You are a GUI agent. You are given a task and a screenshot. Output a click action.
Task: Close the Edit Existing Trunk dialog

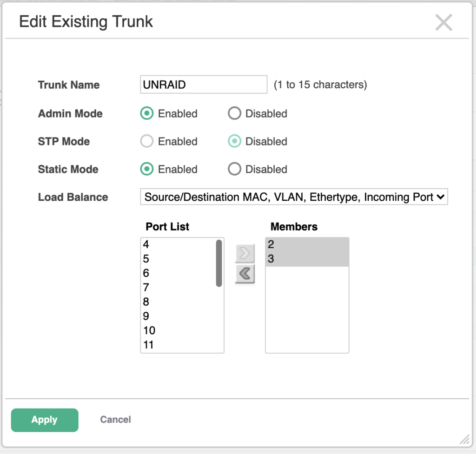coord(443,22)
